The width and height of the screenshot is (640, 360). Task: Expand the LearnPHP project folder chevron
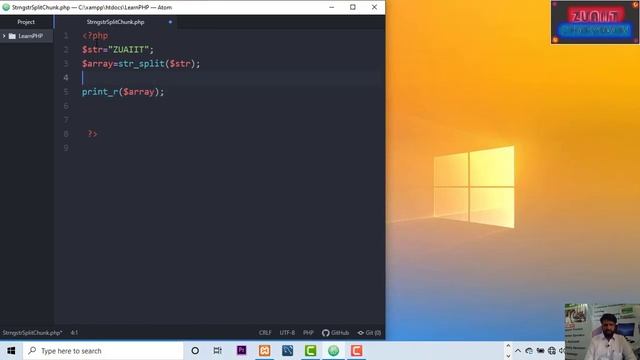(4, 36)
